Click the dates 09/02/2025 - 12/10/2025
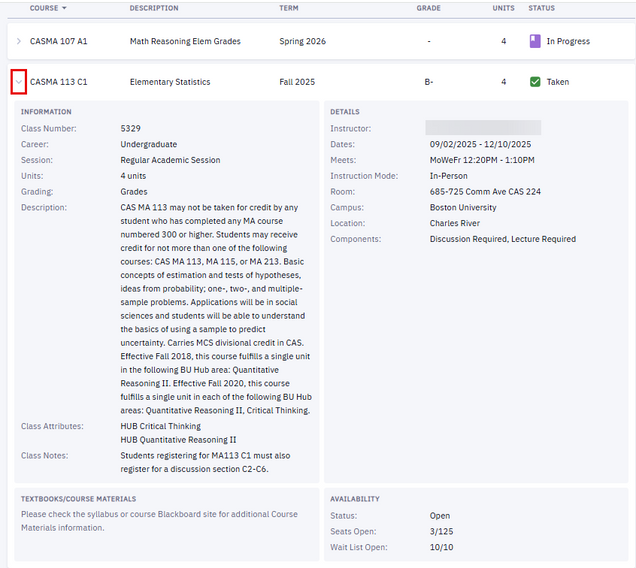Viewport: 636px width, 568px height. pyautogui.click(x=480, y=144)
